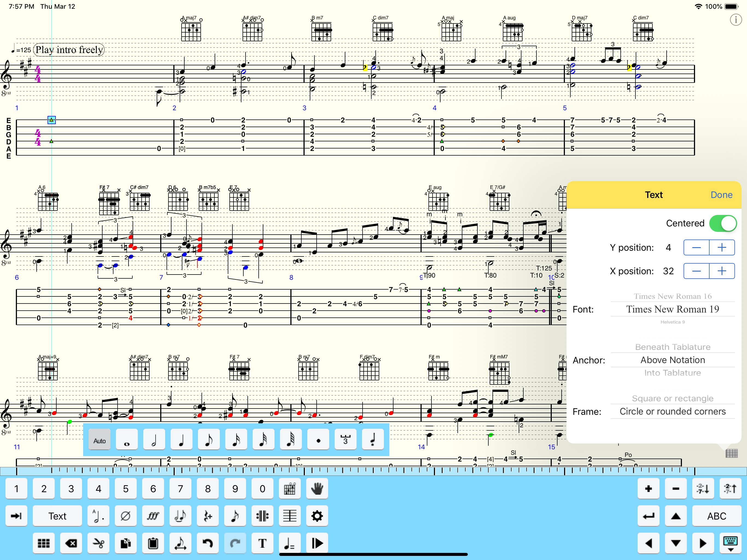Tap the paste clipboard icon
Viewport: 747px width, 560px height.
coord(153,543)
